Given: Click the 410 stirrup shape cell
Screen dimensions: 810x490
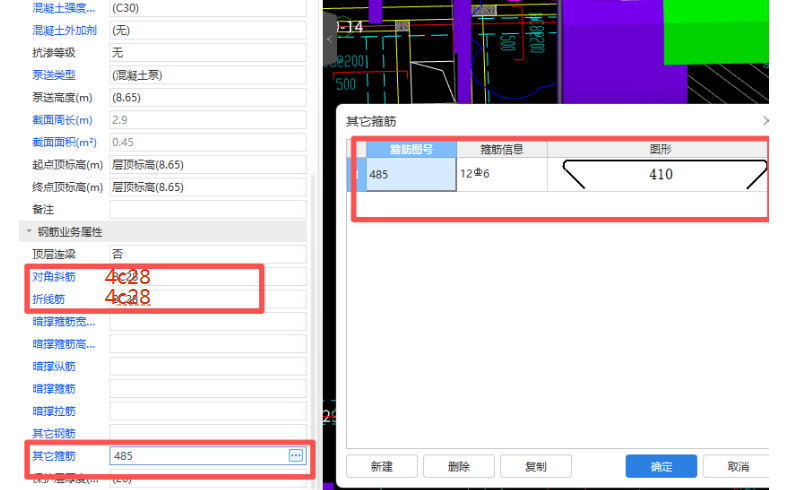Looking at the screenshot, I should (658, 175).
